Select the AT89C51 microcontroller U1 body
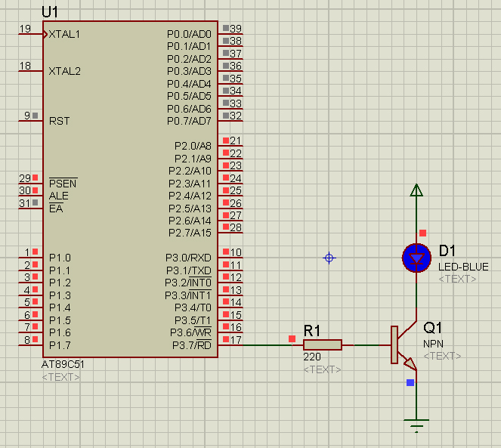The image size is (501, 448). pos(131,189)
